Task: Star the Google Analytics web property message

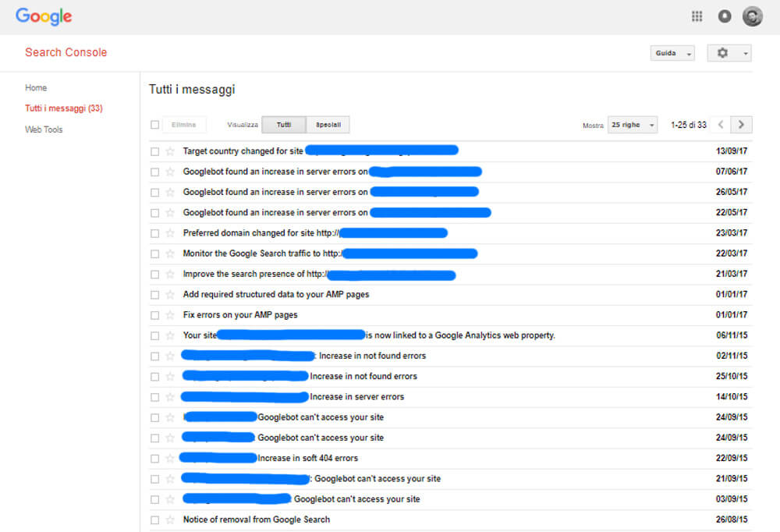Action: point(170,335)
